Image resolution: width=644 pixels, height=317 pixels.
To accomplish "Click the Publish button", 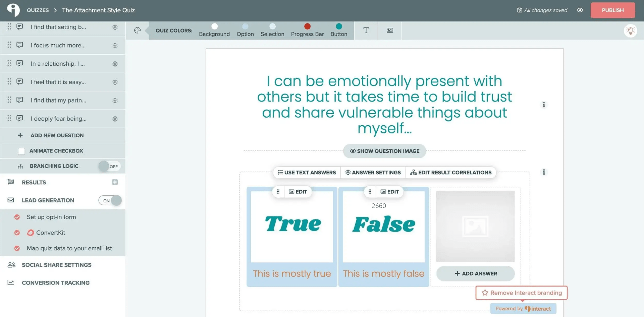I will [612, 10].
